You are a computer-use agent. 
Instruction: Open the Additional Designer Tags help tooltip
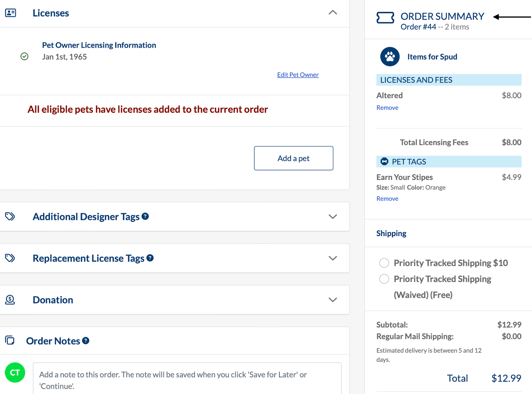tap(145, 216)
